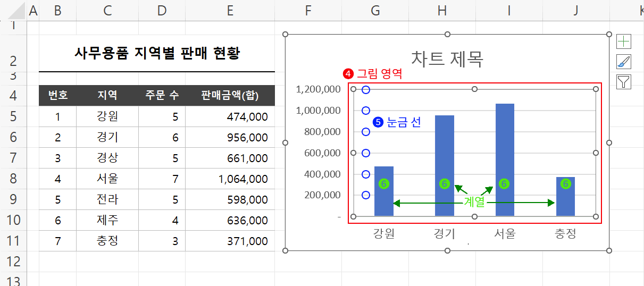
Task: Click the 판매금액(합) table header cell
Action: pyautogui.click(x=230, y=96)
